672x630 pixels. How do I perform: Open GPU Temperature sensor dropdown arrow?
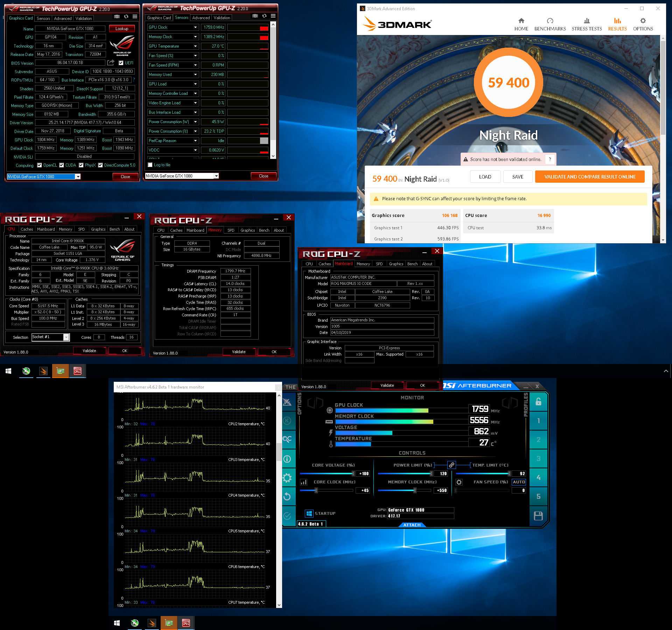tap(196, 46)
